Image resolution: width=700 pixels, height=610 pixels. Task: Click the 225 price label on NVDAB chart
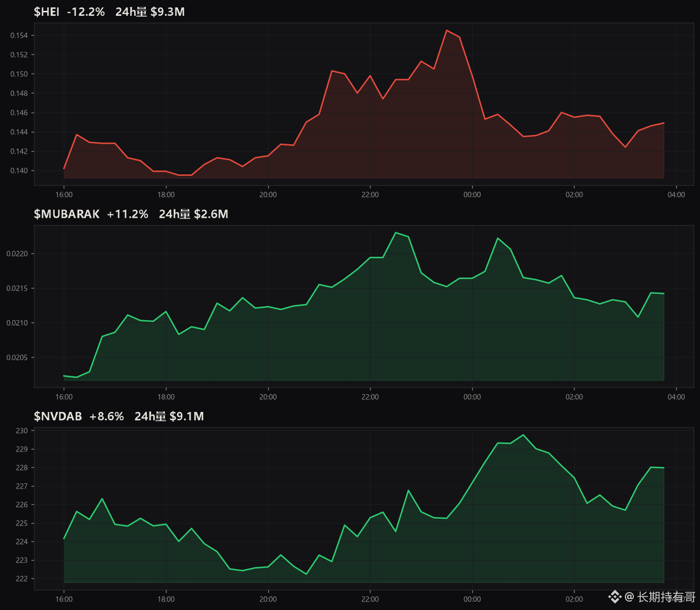coord(22,524)
